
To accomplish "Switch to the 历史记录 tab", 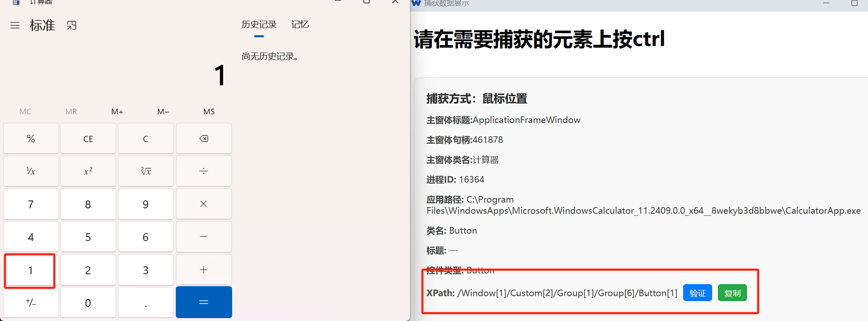I will (259, 24).
